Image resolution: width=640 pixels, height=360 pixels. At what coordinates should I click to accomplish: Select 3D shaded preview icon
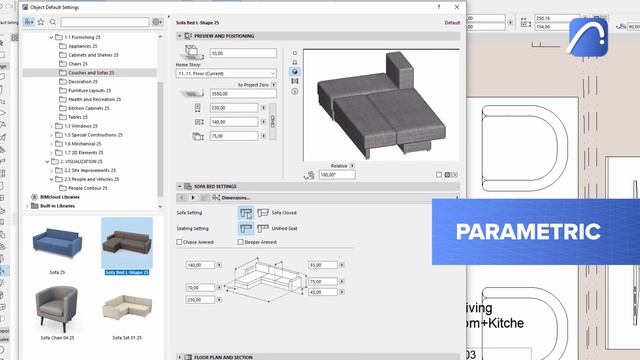pos(295,72)
